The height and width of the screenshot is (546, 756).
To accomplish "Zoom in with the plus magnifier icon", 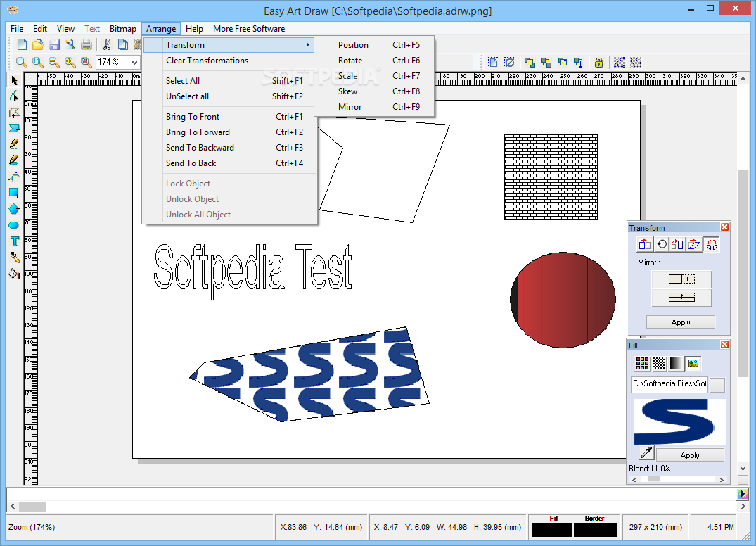I will 70,62.
